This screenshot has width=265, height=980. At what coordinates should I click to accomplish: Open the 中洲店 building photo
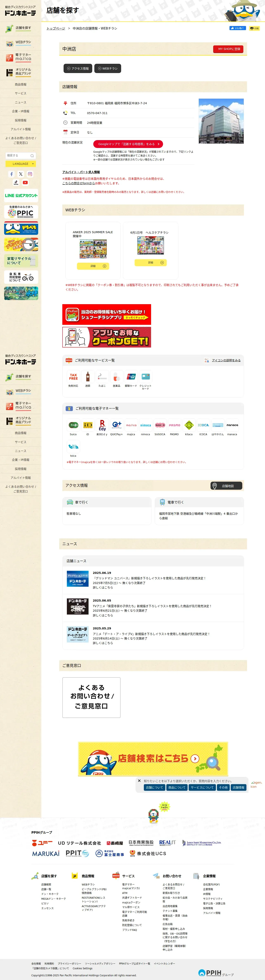click(221, 121)
